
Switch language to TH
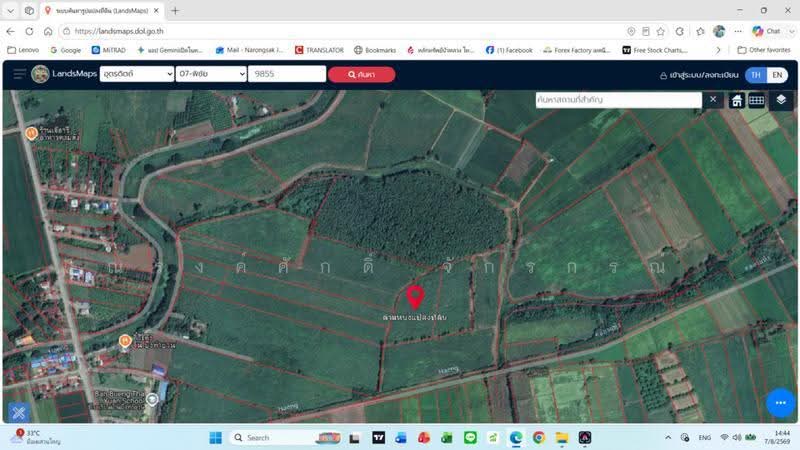click(756, 75)
